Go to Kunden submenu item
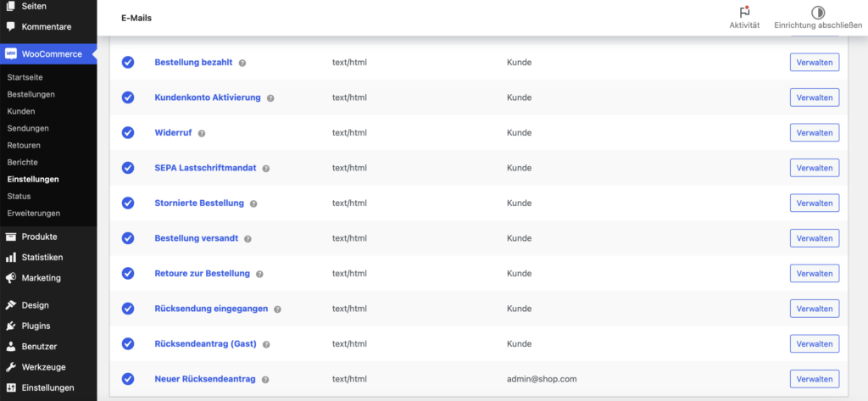 pyautogui.click(x=21, y=111)
